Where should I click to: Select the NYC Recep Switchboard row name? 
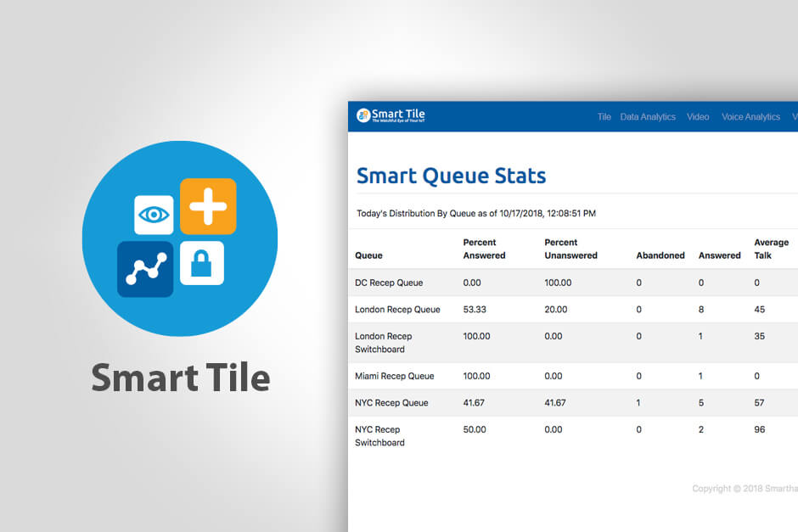pyautogui.click(x=379, y=436)
